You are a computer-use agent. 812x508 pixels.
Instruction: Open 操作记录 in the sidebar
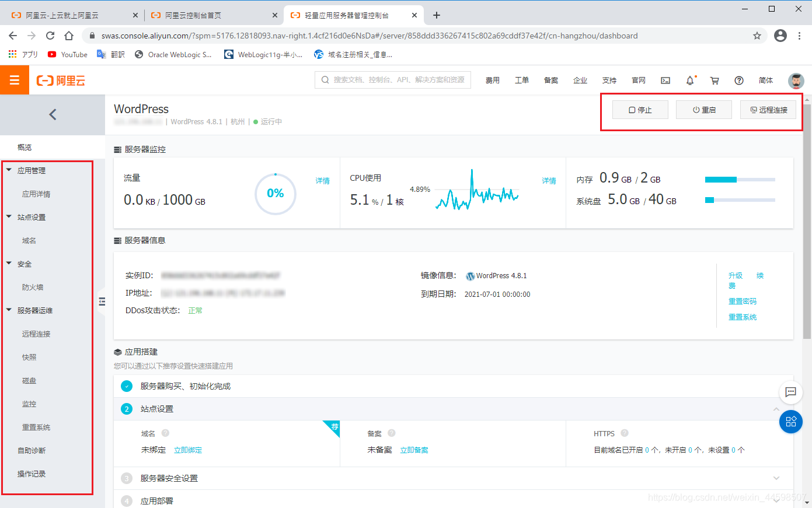(x=32, y=474)
